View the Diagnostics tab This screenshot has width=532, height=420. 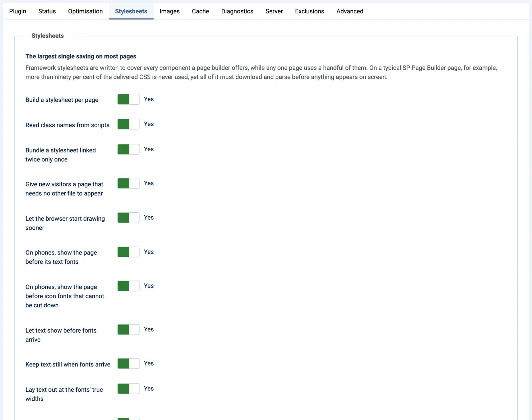pos(237,11)
